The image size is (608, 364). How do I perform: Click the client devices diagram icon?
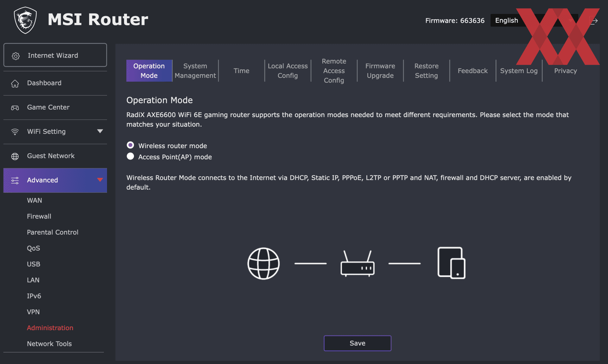451,263
